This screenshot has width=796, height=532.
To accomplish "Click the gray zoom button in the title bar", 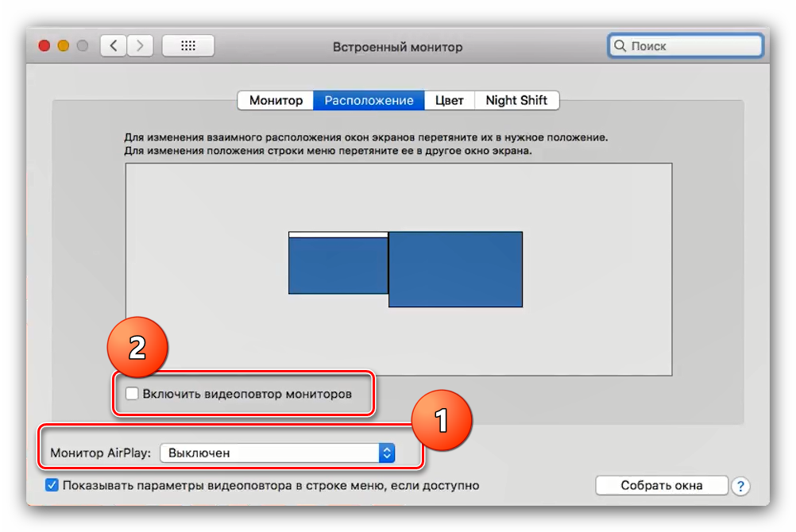I will click(x=83, y=46).
